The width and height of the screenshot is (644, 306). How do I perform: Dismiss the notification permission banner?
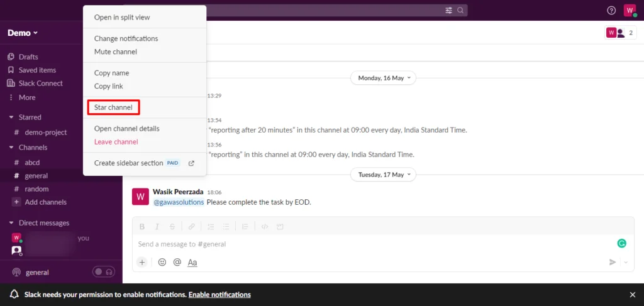click(x=633, y=295)
